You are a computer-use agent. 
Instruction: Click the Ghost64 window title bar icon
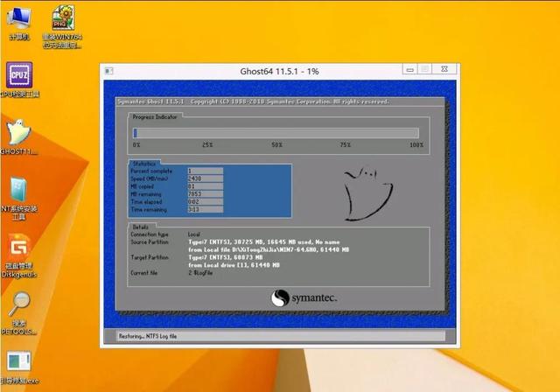(109, 71)
